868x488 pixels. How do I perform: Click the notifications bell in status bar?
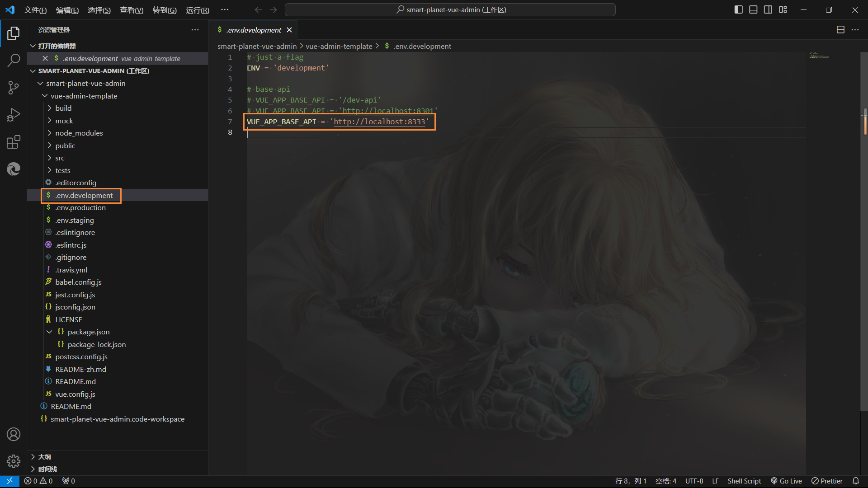click(855, 481)
